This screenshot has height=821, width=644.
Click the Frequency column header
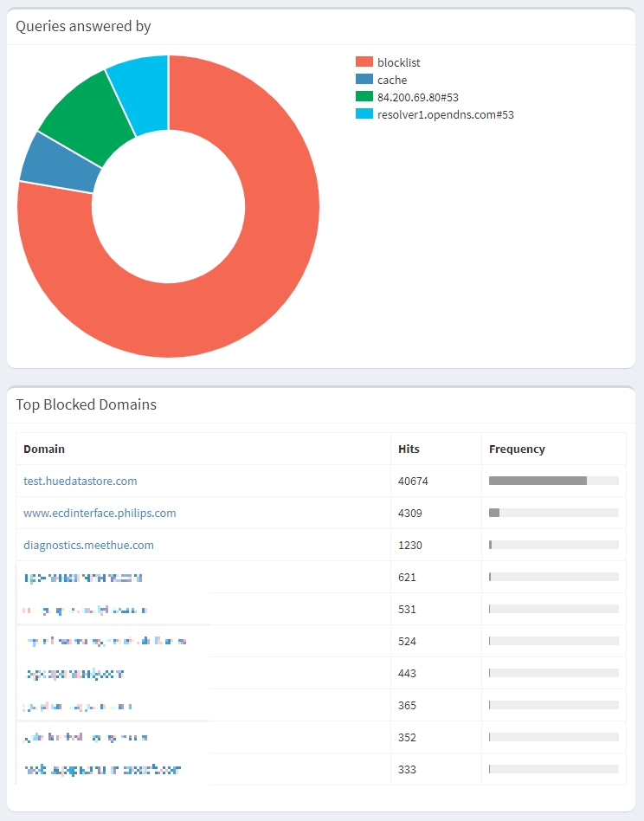point(517,449)
